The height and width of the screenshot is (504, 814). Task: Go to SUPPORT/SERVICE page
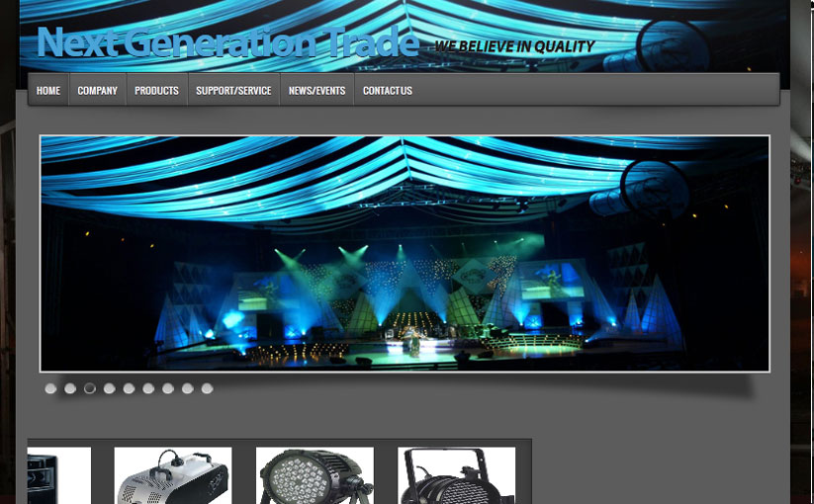233,90
